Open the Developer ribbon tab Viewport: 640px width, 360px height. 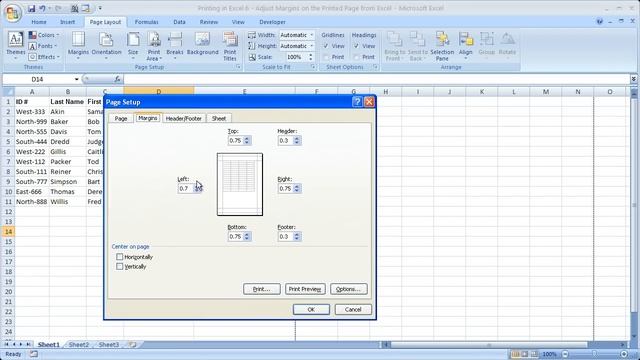(x=272, y=22)
